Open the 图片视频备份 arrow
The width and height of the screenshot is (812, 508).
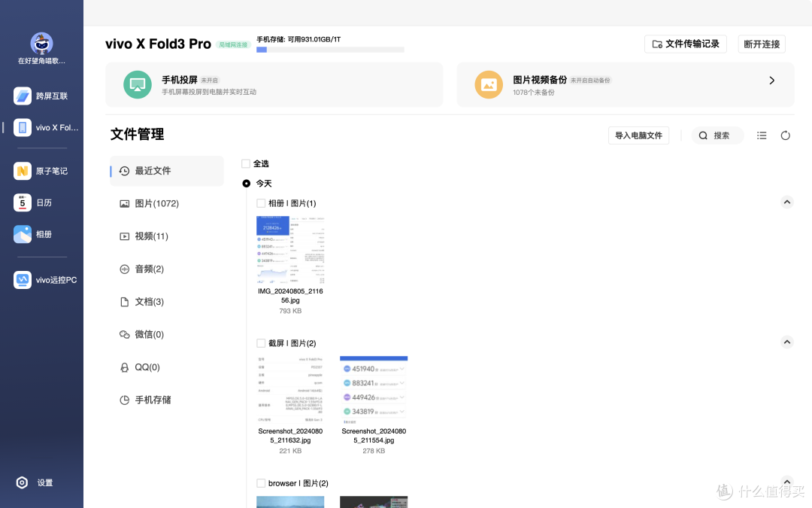[x=771, y=81]
